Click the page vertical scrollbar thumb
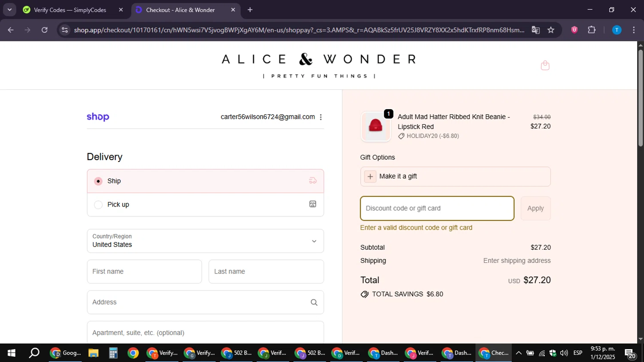This screenshot has width=644, height=362. pyautogui.click(x=641, y=98)
